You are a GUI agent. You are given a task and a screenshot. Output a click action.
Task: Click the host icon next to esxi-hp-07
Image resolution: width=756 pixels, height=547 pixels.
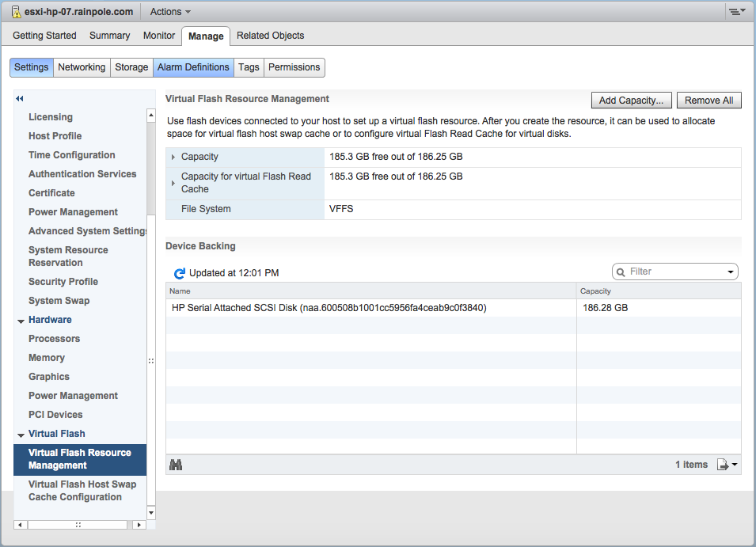(x=16, y=12)
